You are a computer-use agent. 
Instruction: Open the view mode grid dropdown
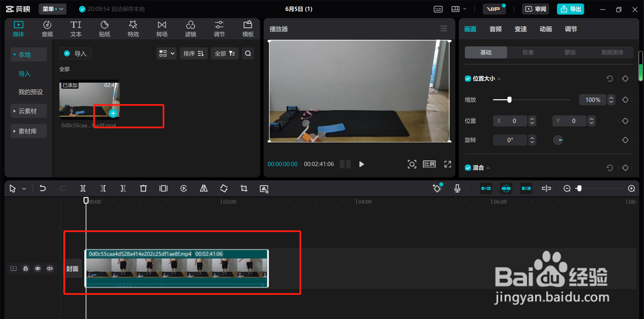pyautogui.click(x=166, y=53)
